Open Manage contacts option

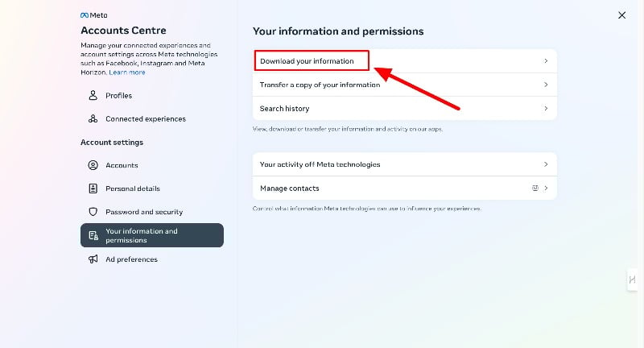coord(290,188)
